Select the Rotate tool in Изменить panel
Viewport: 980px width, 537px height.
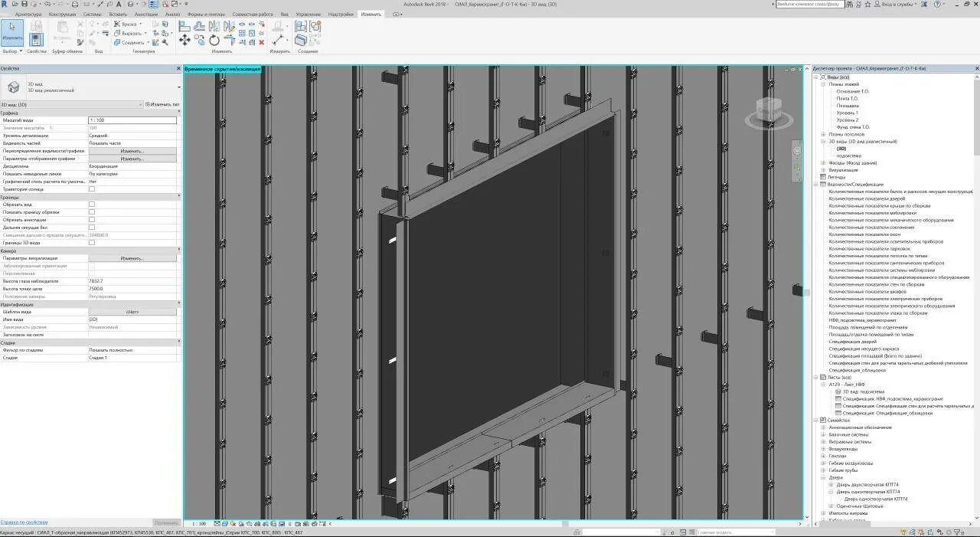[214, 41]
